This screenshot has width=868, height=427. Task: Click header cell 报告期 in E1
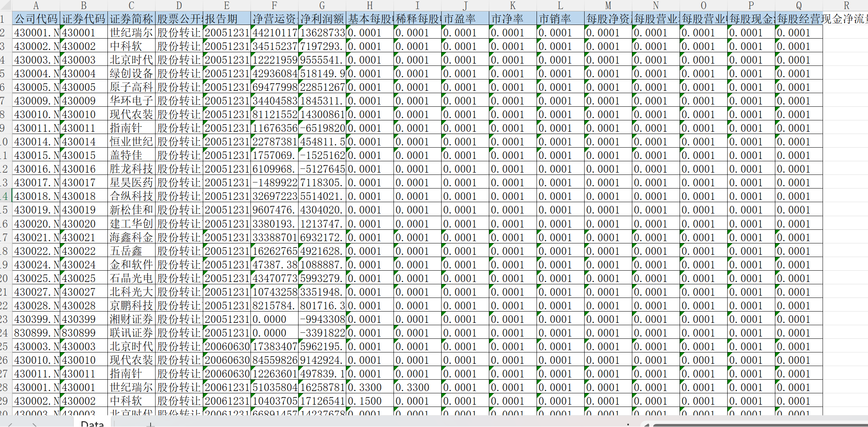click(x=227, y=19)
